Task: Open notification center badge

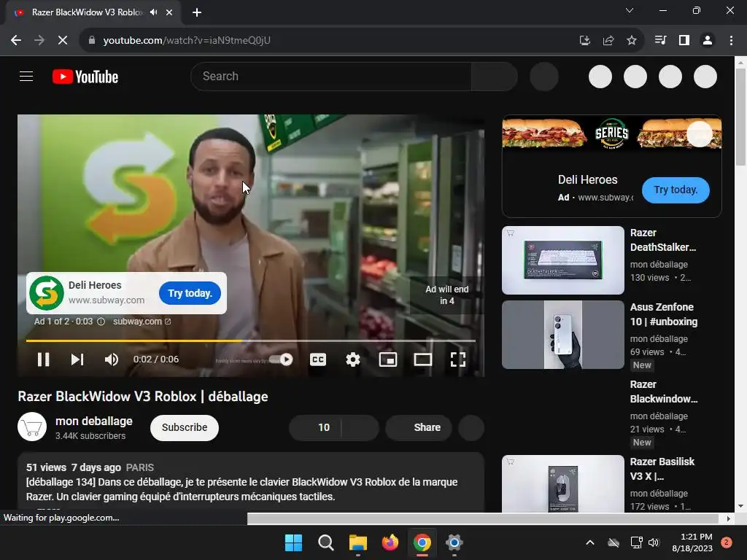Action: (727, 542)
